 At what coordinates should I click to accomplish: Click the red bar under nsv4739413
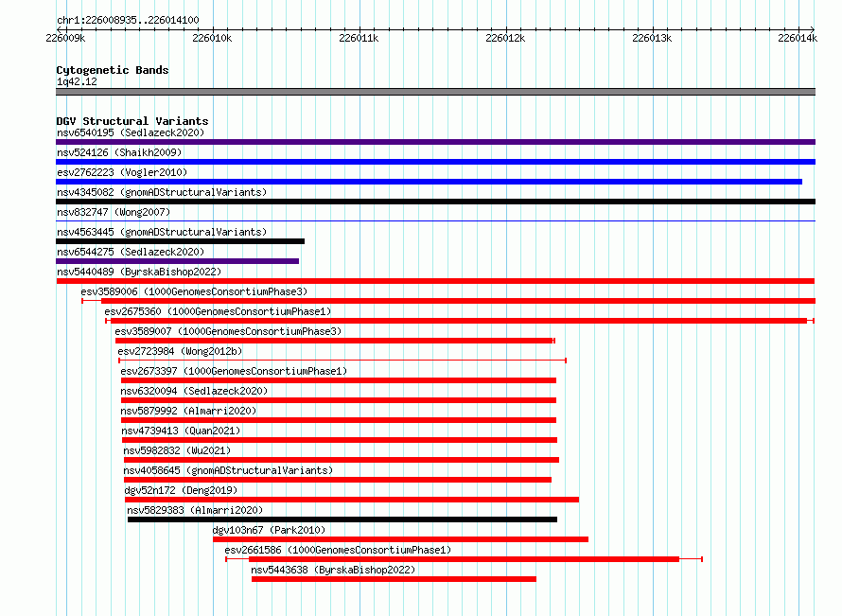click(x=340, y=440)
